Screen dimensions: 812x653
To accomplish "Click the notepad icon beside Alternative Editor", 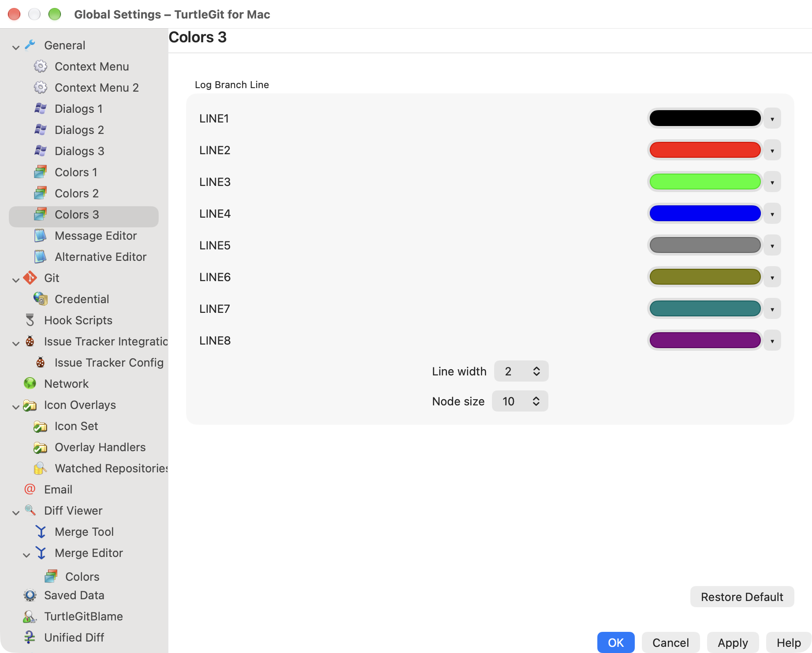I will (x=41, y=256).
